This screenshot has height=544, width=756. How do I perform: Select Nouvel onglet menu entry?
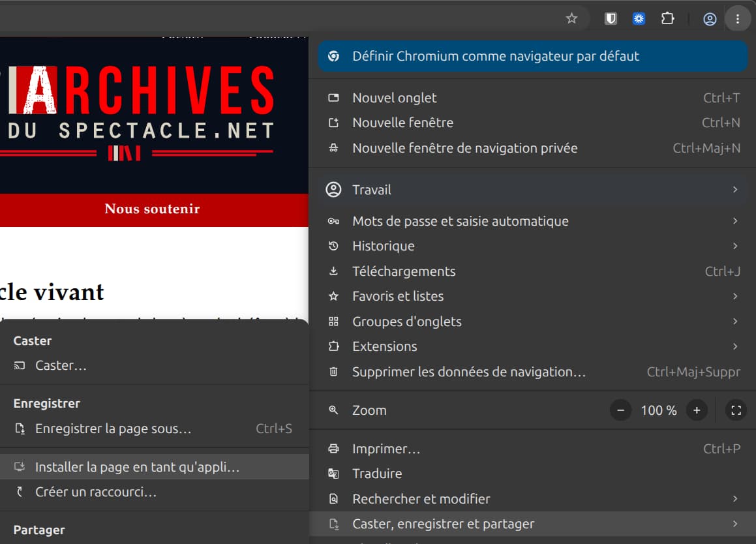coord(533,98)
